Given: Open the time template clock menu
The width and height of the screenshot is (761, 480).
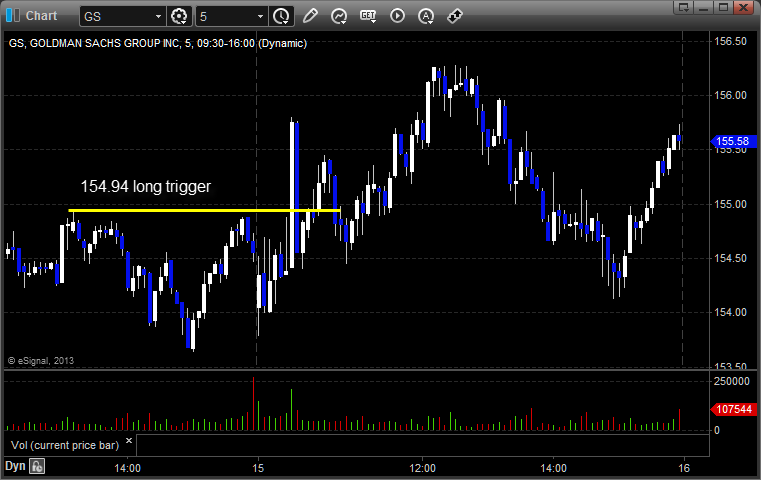Looking at the screenshot, I should pos(281,17).
